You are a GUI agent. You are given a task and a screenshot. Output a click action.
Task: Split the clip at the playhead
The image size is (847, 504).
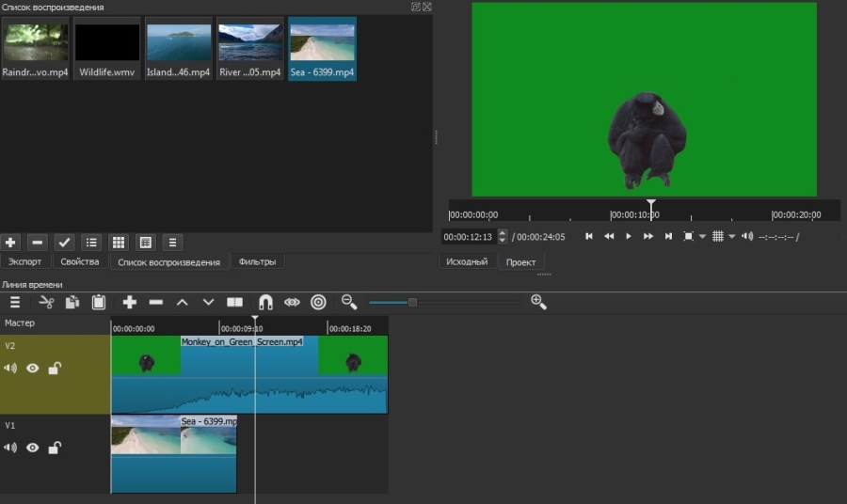click(235, 302)
